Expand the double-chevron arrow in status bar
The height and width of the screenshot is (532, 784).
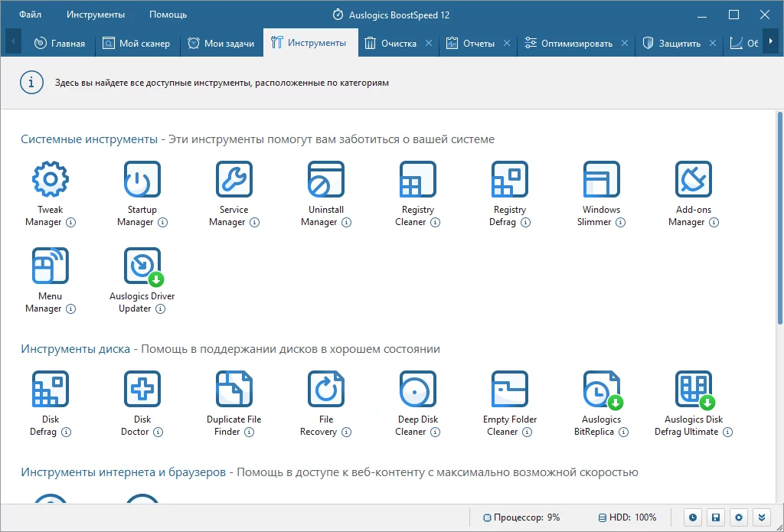[x=762, y=517]
